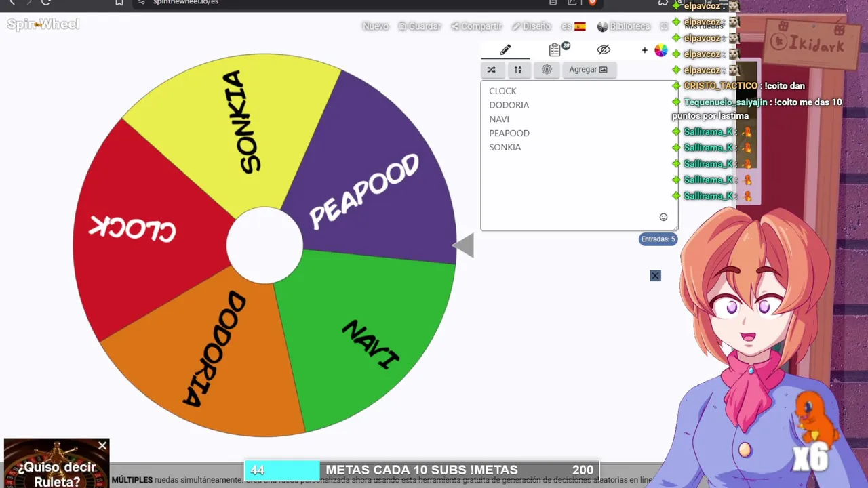Bookmark this page in the browser
The width and height of the screenshot is (868, 488).
coord(119,2)
